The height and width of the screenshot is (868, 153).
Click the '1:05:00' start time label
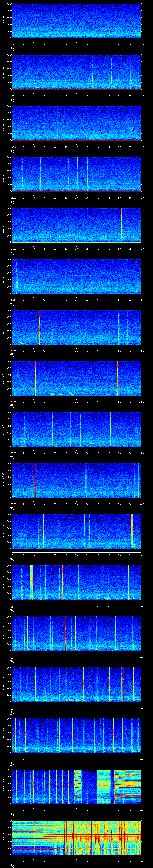click(x=12, y=300)
